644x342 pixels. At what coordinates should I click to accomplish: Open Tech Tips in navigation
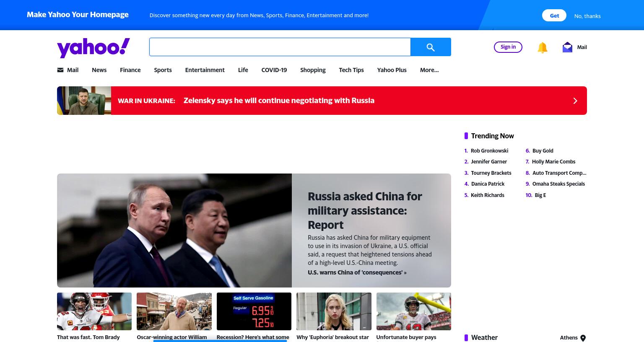351,70
